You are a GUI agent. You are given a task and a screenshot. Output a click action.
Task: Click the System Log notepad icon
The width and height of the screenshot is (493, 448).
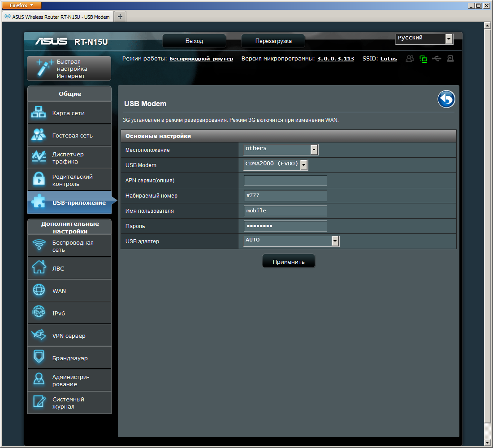pos(39,401)
